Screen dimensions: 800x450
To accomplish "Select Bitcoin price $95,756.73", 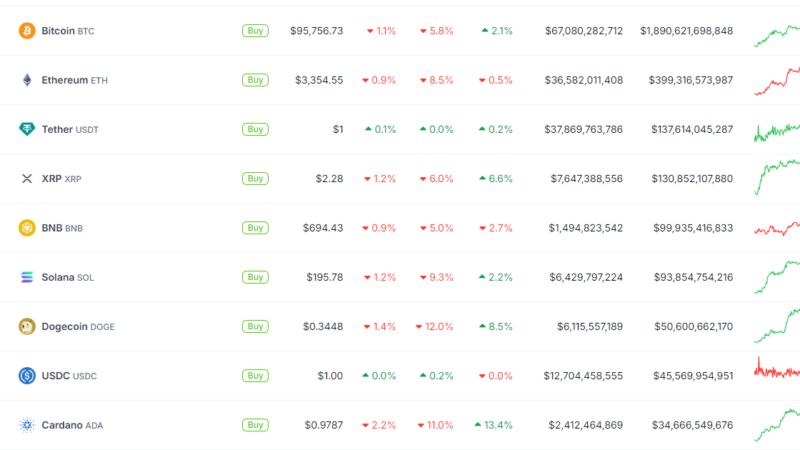I will 316,31.
